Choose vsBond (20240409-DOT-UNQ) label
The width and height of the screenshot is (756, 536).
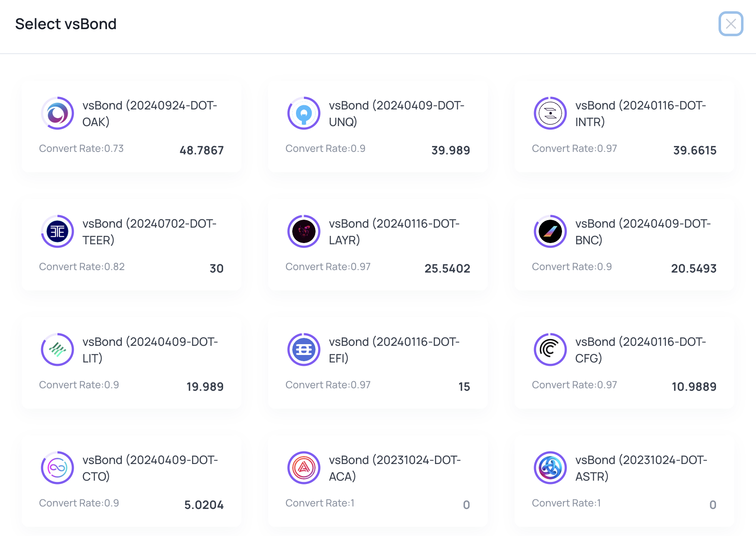[396, 114]
